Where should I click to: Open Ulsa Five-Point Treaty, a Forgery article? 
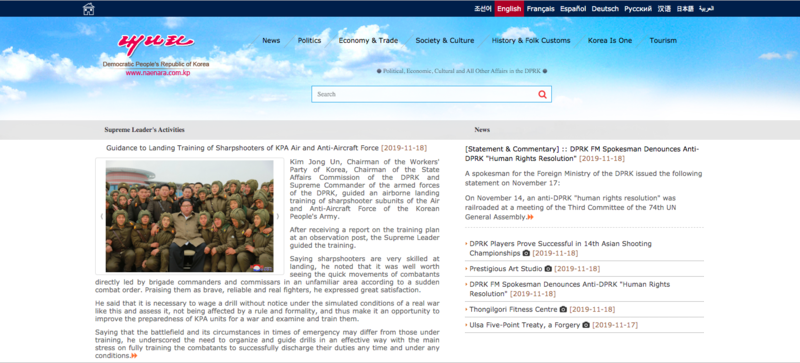pyautogui.click(x=524, y=325)
